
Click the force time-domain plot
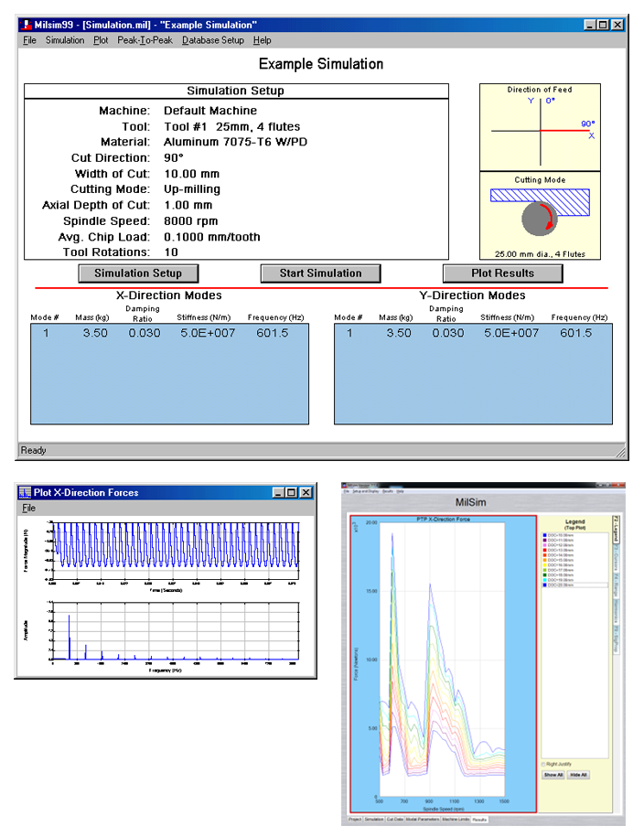click(x=175, y=551)
